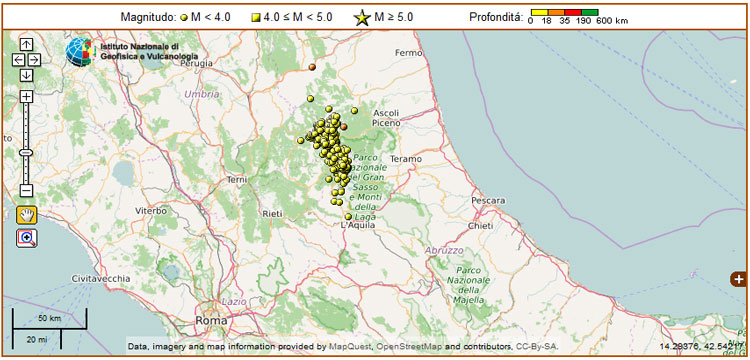
Task: Click the Civitavecchia label
Action: pos(100,278)
